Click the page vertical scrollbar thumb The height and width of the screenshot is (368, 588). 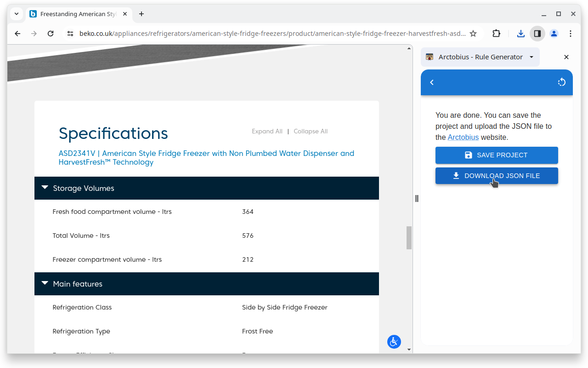coord(409,238)
